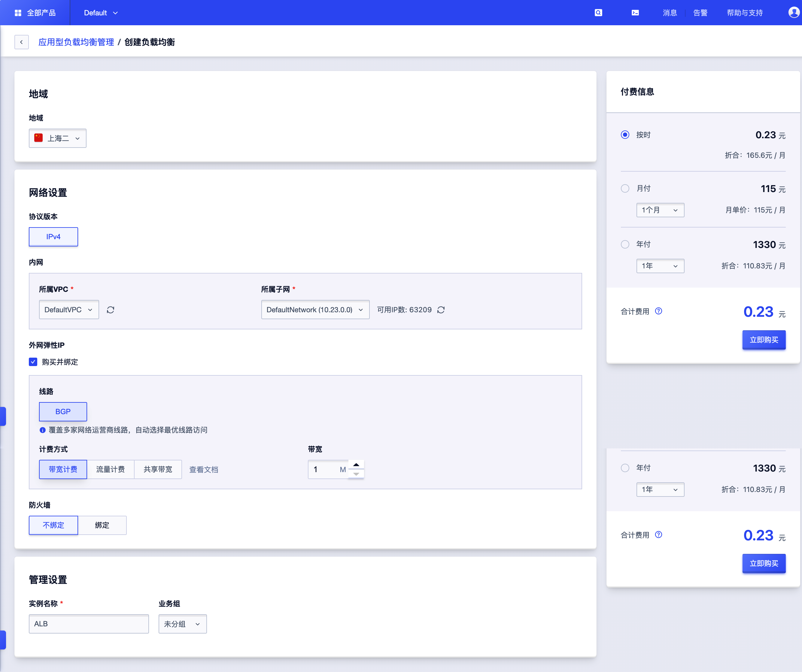The height and width of the screenshot is (672, 802).
Task: Open the 合计费用 help question icon
Action: (658, 311)
